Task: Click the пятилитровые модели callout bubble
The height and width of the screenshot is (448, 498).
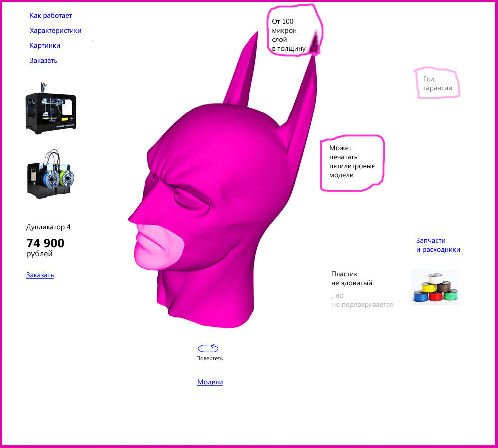Action: coord(352,162)
